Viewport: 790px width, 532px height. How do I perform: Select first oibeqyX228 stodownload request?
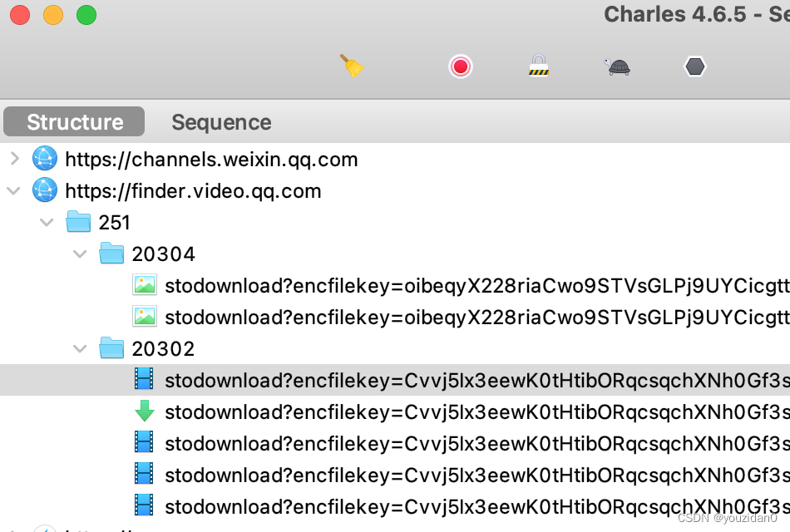(x=477, y=286)
